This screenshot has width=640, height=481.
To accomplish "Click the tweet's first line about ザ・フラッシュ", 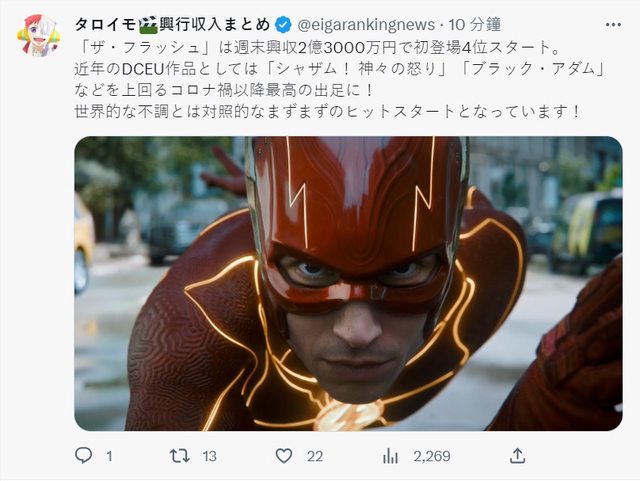I will point(318,47).
